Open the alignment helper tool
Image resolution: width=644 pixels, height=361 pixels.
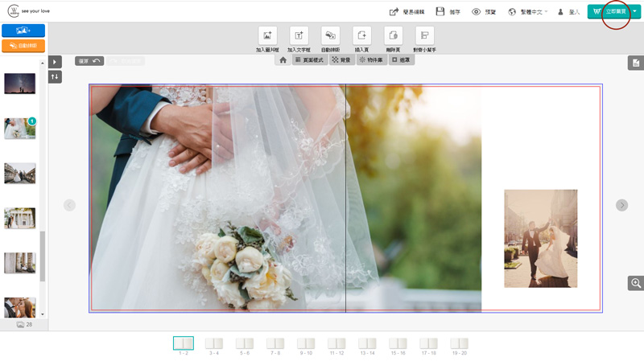coord(424,35)
